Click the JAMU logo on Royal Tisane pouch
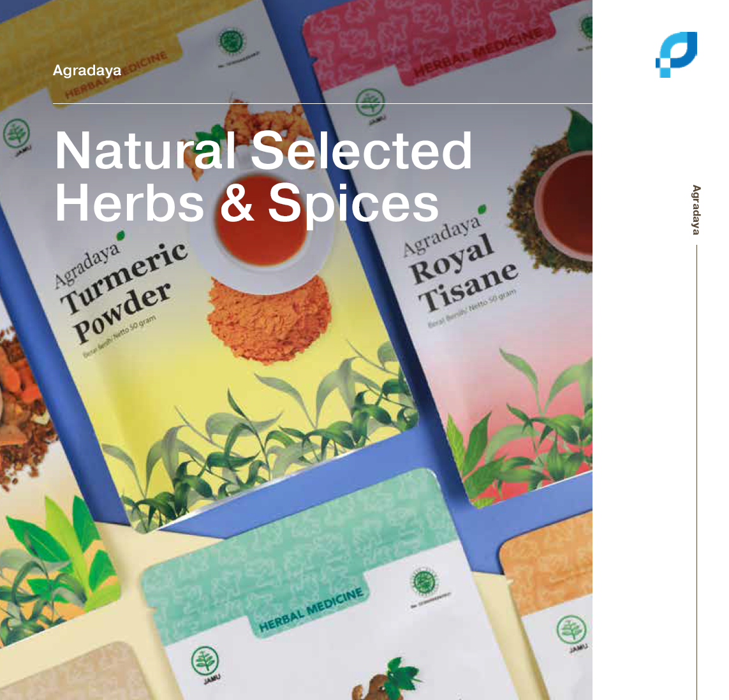Image resolution: width=729 pixels, height=700 pixels. [x=371, y=106]
